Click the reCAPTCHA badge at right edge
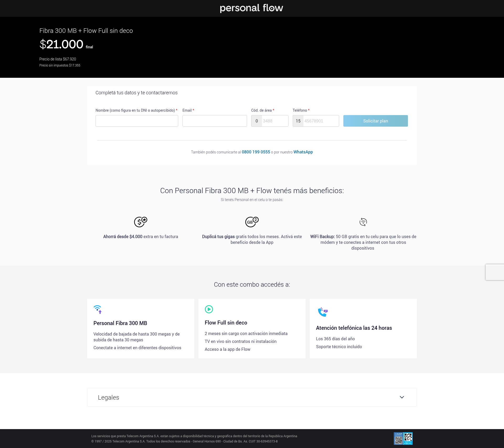504x448 pixels. [x=495, y=272]
